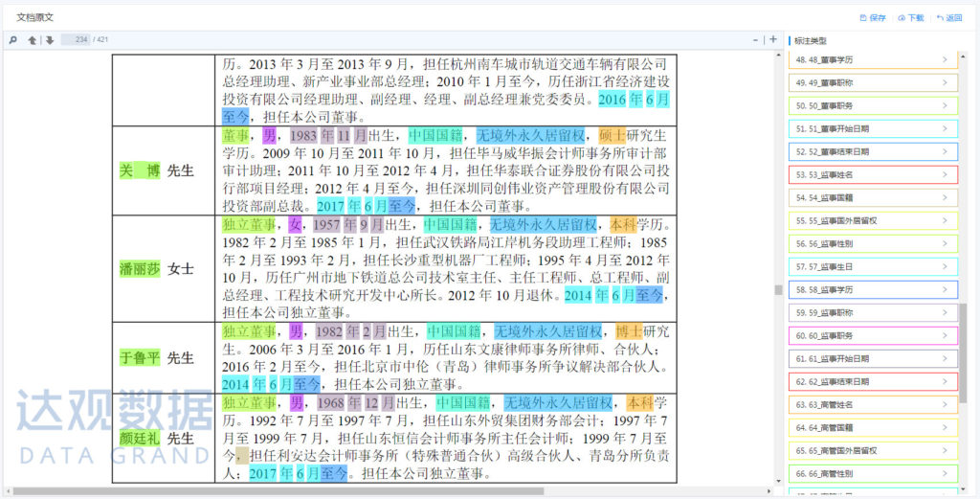Click the highlighted name 关 博
This screenshot has width=980, height=499.
pos(140,170)
